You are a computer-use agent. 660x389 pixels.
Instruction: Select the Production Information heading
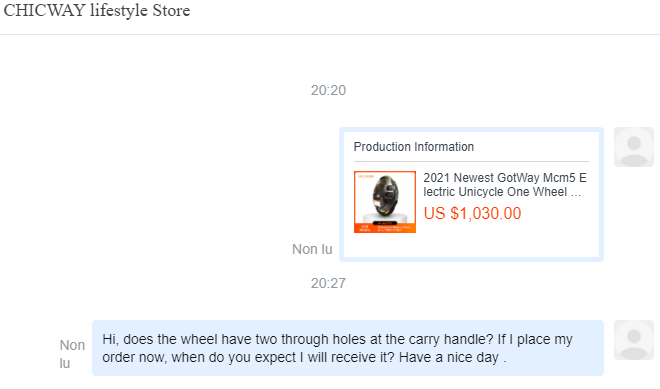pos(413,147)
